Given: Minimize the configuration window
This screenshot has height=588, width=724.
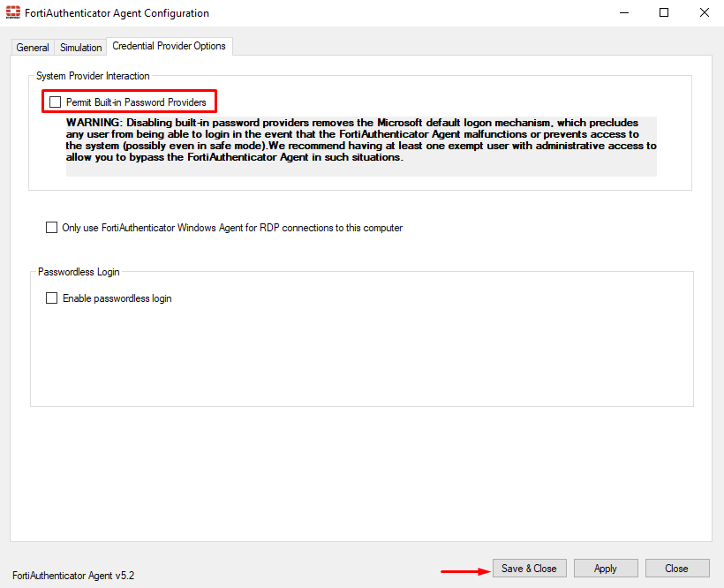Looking at the screenshot, I should click(624, 12).
